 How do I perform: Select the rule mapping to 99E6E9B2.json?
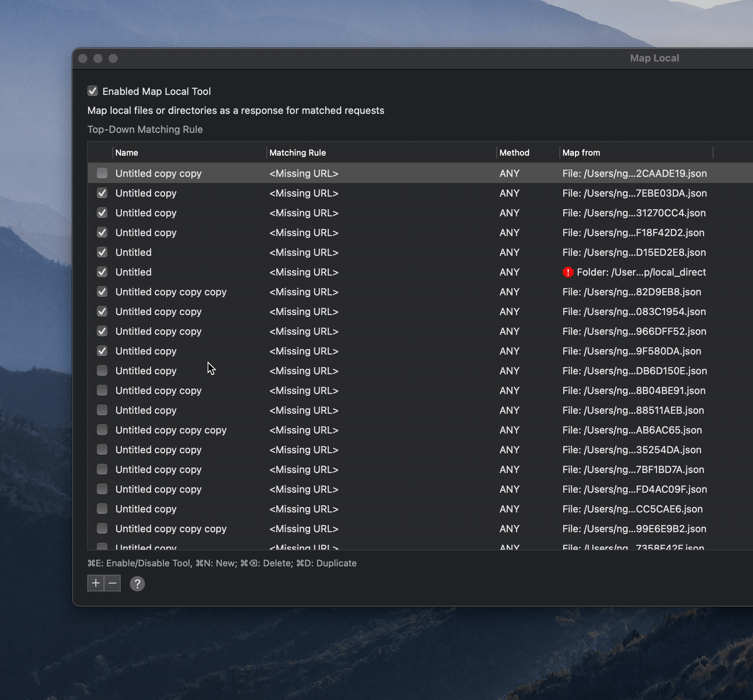click(x=634, y=529)
